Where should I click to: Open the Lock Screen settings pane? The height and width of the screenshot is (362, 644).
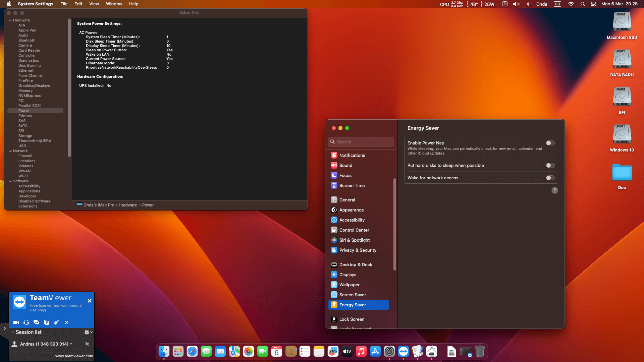coord(352,319)
